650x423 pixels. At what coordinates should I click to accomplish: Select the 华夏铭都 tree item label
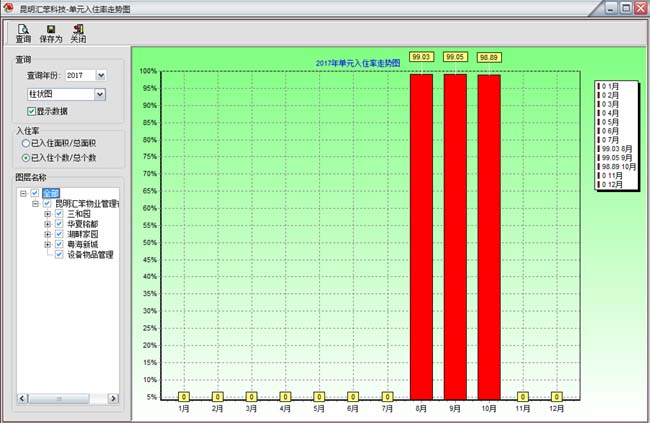pos(83,224)
